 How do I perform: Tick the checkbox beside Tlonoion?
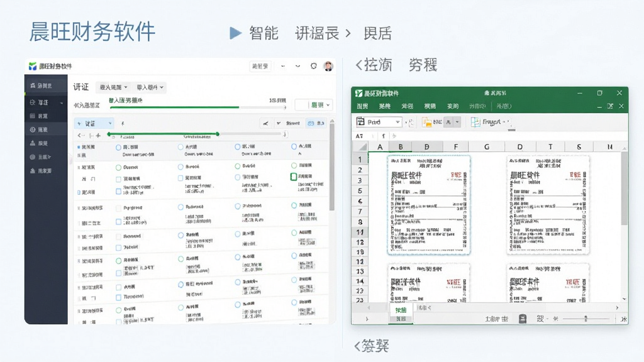[118, 297]
